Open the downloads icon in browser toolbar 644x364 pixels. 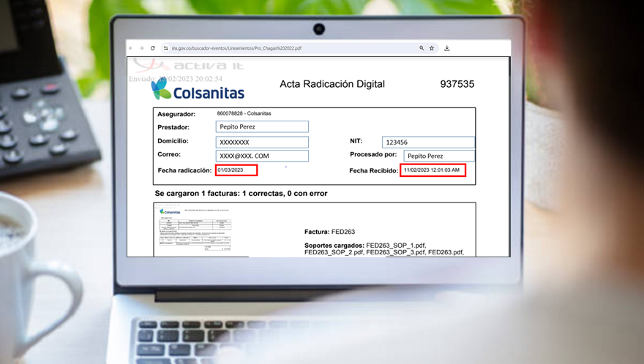pyautogui.click(x=447, y=48)
